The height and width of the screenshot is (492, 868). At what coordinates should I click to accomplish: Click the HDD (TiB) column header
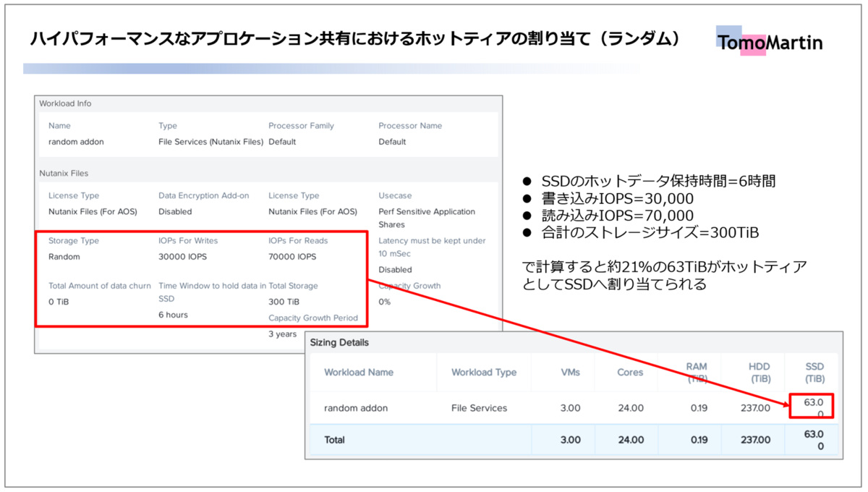[759, 372]
